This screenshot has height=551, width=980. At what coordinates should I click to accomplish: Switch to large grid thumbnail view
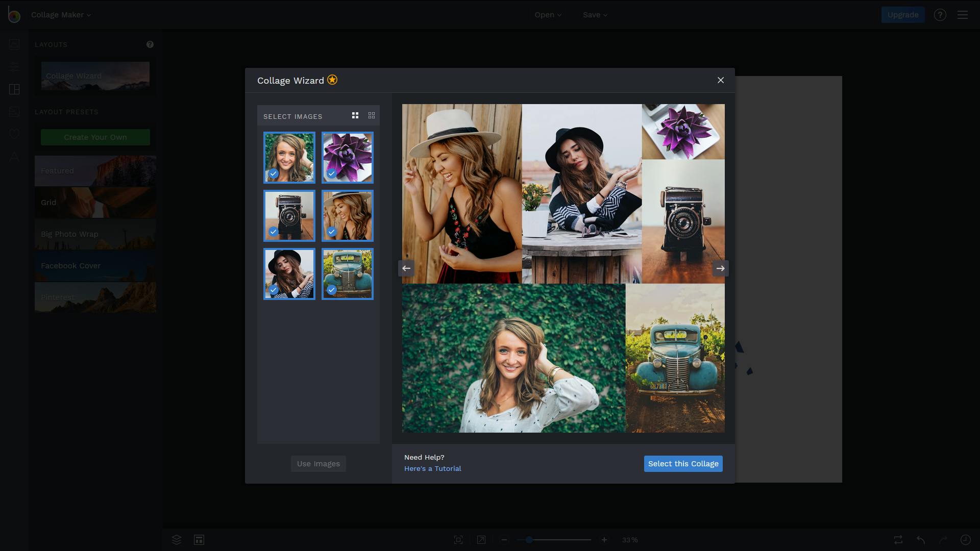(355, 116)
